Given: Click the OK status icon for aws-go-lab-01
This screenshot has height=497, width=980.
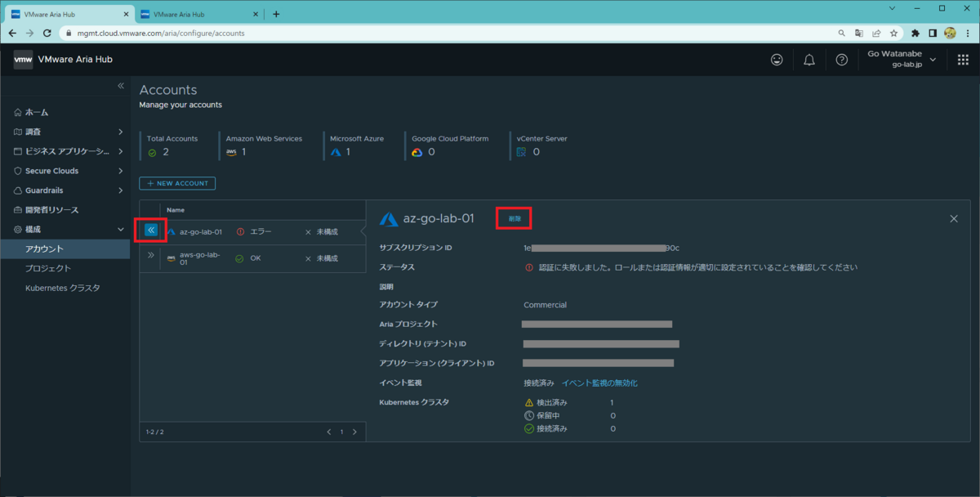Looking at the screenshot, I should [239, 258].
